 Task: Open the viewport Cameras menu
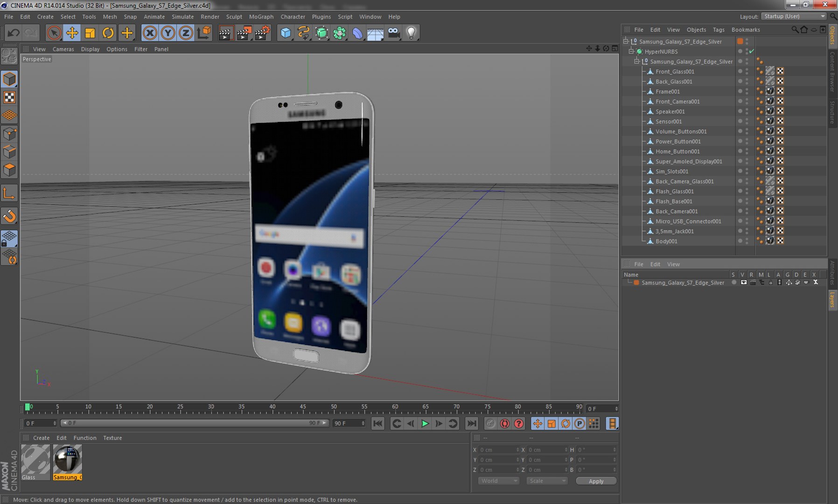pos(63,49)
